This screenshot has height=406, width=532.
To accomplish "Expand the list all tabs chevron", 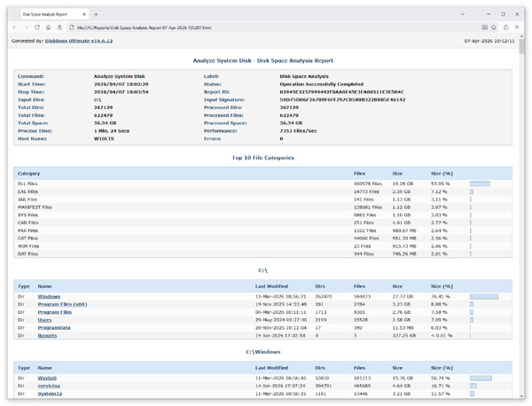I will click(x=463, y=14).
